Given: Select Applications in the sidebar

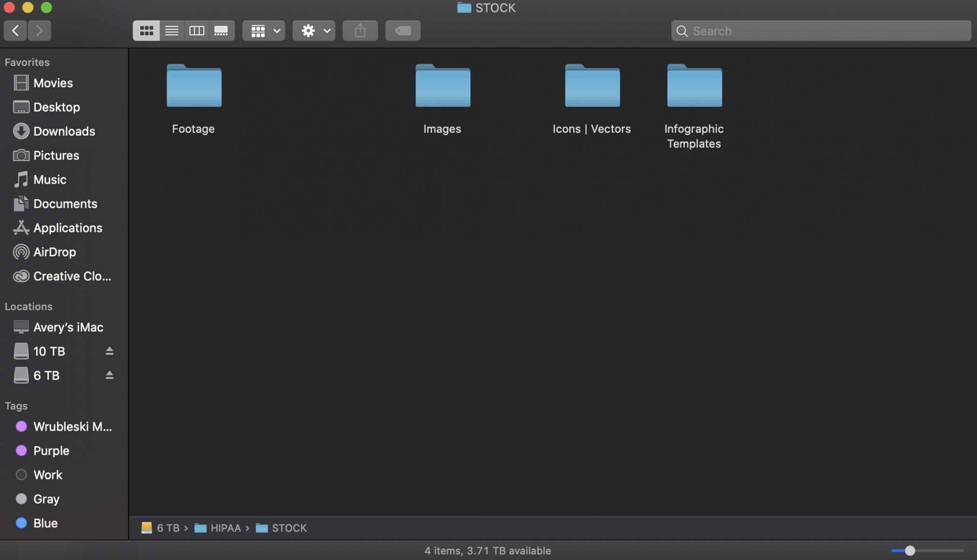Looking at the screenshot, I should (x=67, y=228).
